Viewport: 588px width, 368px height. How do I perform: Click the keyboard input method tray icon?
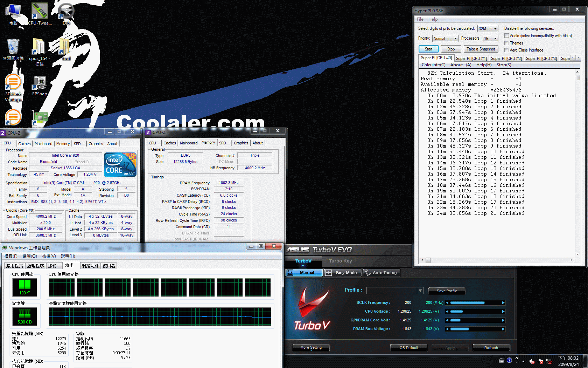[501, 360]
